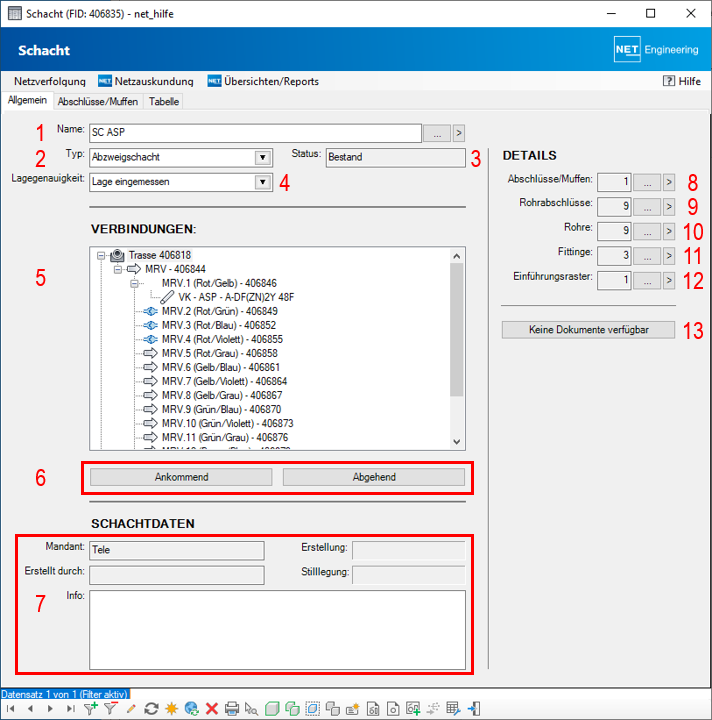This screenshot has height=720, width=712.
Task: Click the refresh arrows icon
Action: [x=151, y=709]
